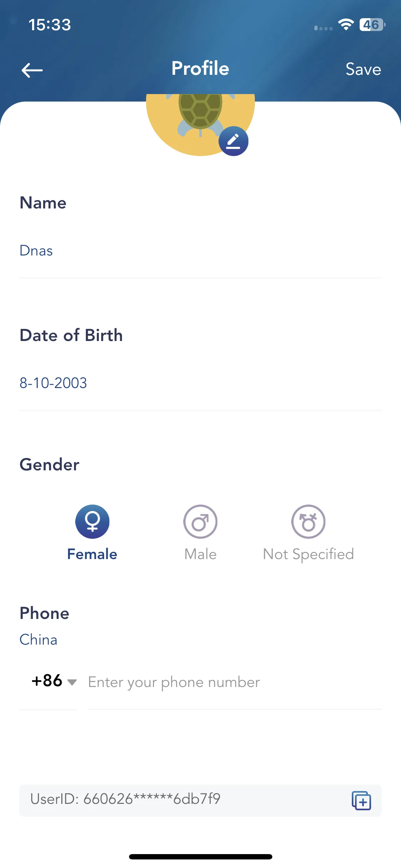
Task: Tap the back arrow icon
Action: [x=32, y=70]
